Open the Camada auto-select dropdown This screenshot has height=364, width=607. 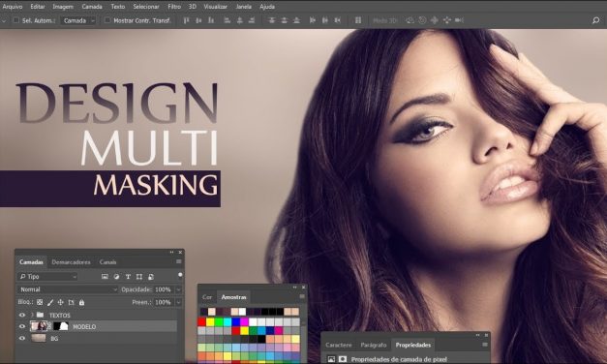click(78, 20)
